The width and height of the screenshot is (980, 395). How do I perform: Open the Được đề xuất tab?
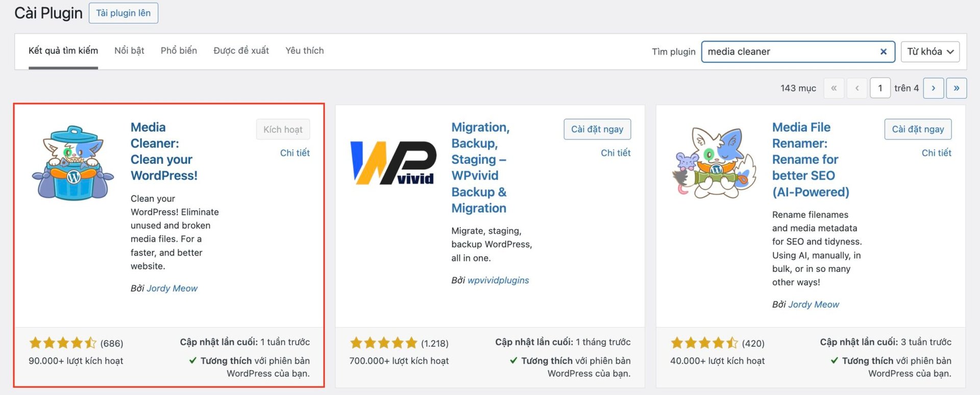241,51
